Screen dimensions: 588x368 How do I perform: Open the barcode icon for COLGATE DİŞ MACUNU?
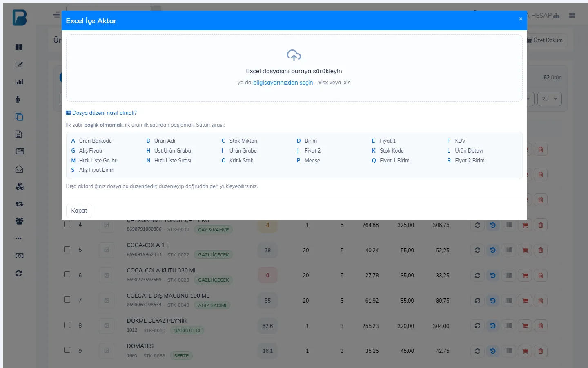pyautogui.click(x=508, y=301)
